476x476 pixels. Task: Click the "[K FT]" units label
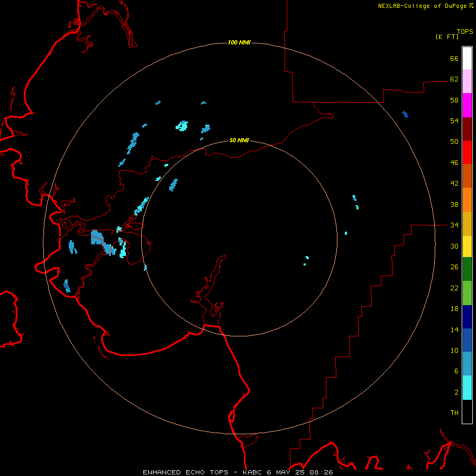tap(447, 37)
